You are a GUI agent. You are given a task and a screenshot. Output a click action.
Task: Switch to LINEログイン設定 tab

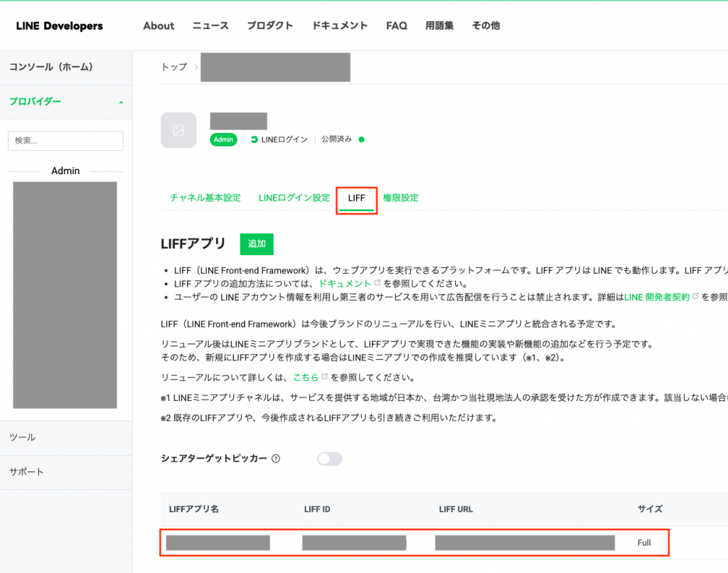click(x=294, y=198)
